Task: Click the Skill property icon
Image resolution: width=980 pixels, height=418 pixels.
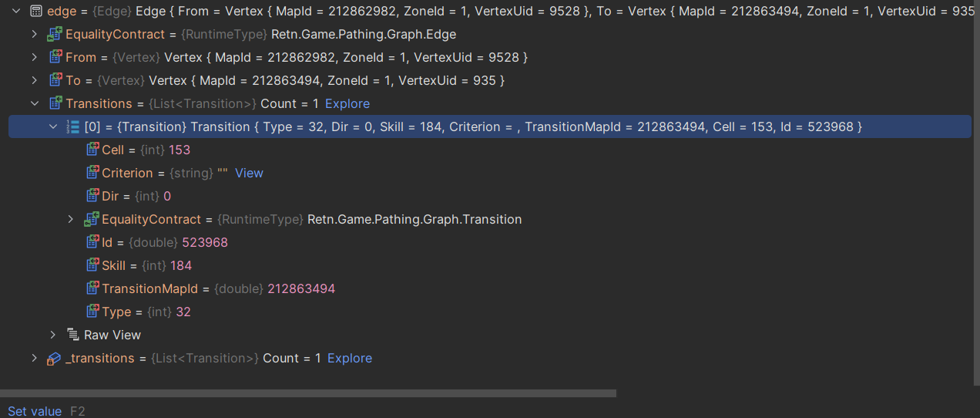Action: (92, 265)
